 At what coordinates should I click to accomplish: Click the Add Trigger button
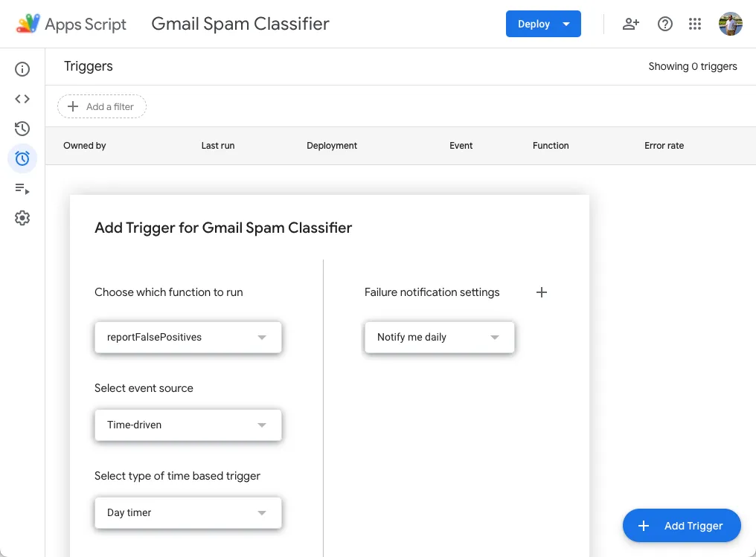coord(681,526)
